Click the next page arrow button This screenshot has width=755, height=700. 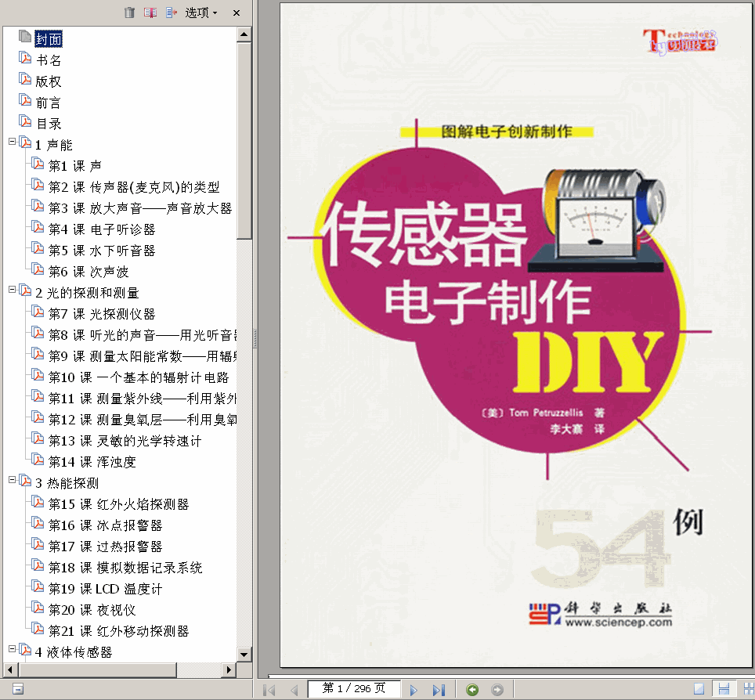pyautogui.click(x=413, y=689)
